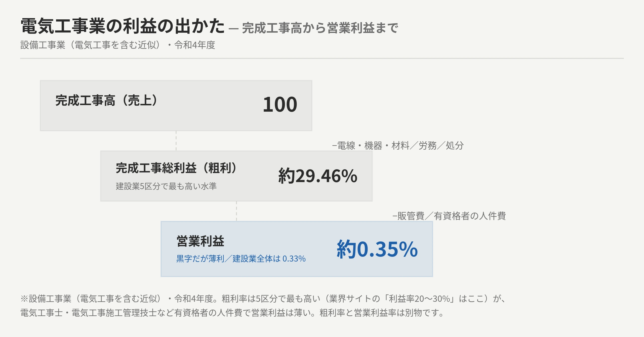This screenshot has width=644, height=337.
Task: Click the note 建設業5区分で最も高い水準
Action: (x=166, y=186)
